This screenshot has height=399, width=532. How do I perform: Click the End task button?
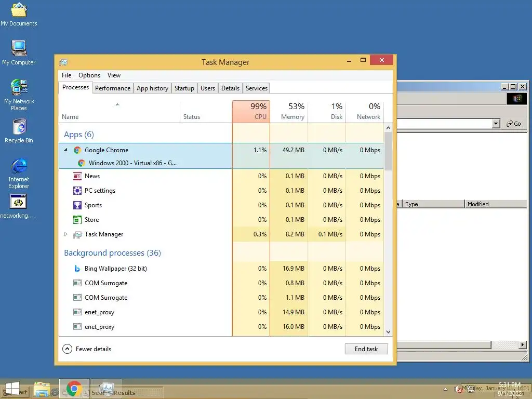(366, 349)
